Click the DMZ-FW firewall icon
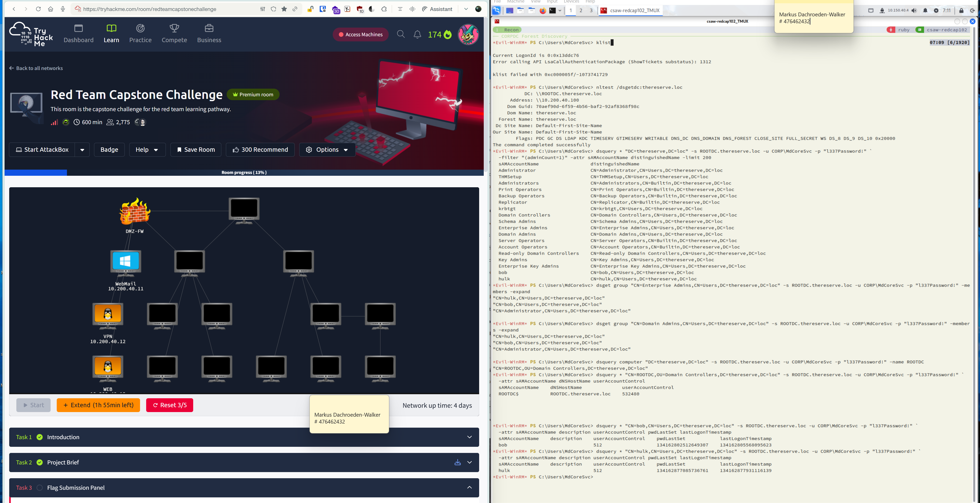Viewport: 980px width, 503px height. [x=135, y=211]
